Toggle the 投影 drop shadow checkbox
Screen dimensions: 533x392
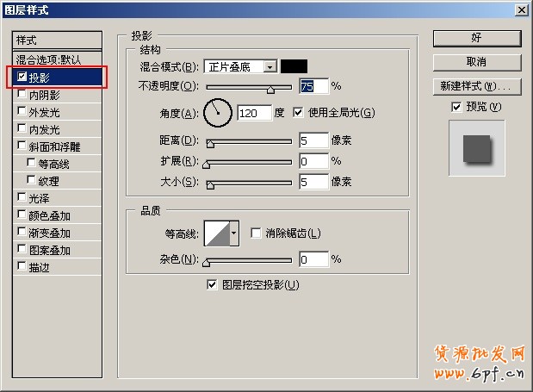(22, 78)
